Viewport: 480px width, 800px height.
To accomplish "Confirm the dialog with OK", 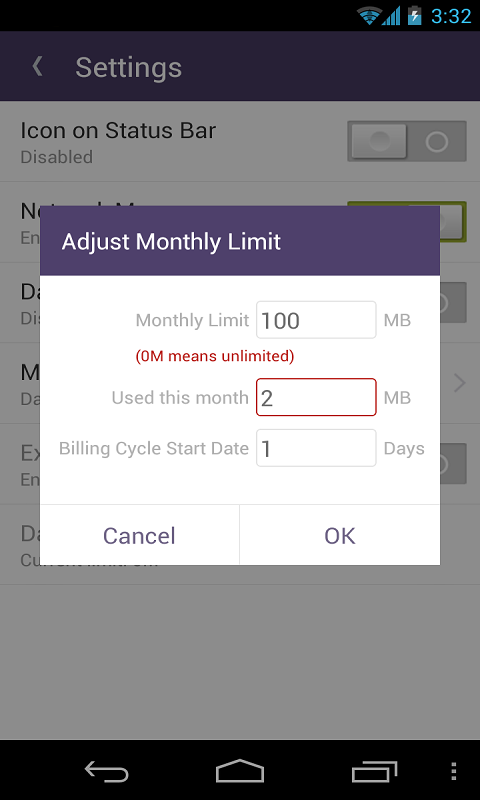I will click(x=340, y=535).
